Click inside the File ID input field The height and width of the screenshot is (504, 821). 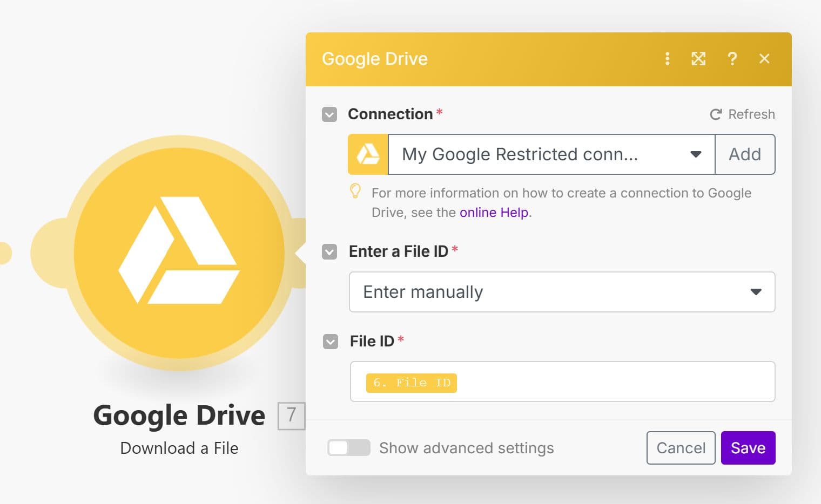[594, 382]
